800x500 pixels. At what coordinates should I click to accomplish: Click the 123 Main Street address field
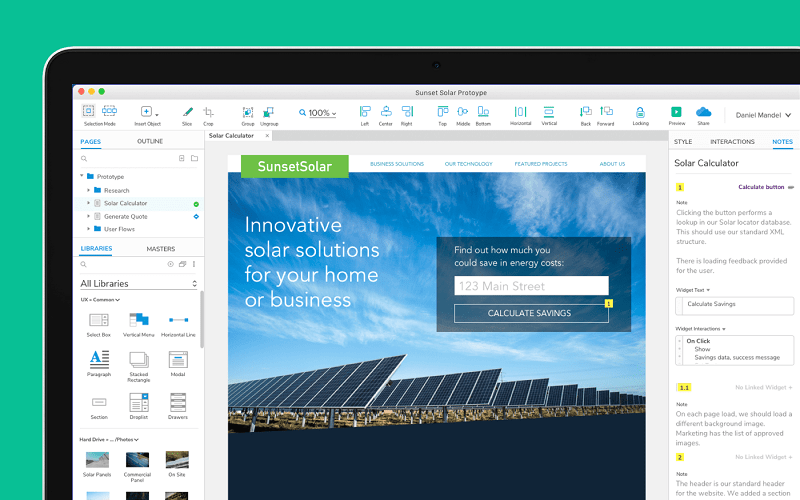coord(530,286)
